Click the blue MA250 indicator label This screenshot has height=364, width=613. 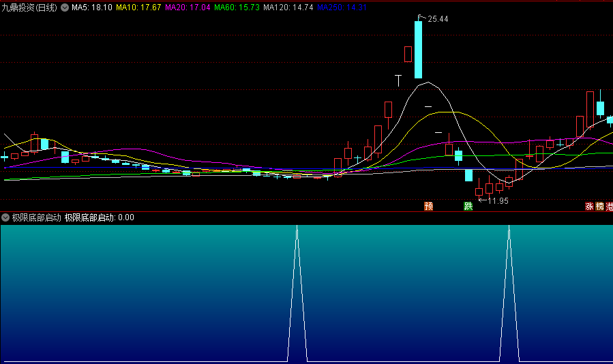coord(342,7)
